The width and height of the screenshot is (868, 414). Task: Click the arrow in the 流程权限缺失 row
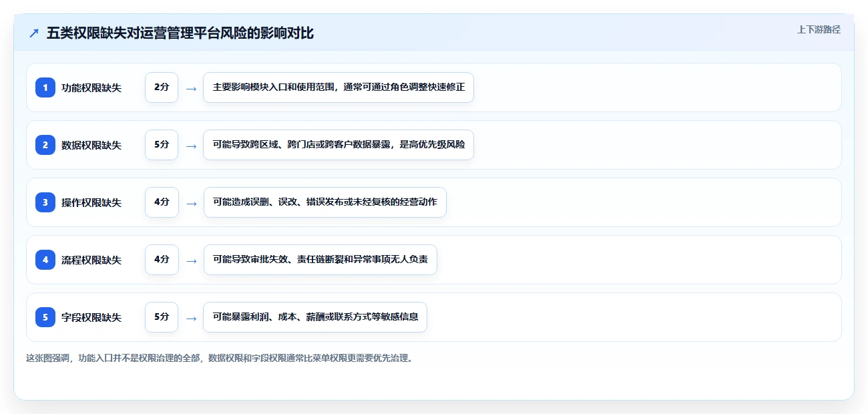click(x=191, y=260)
